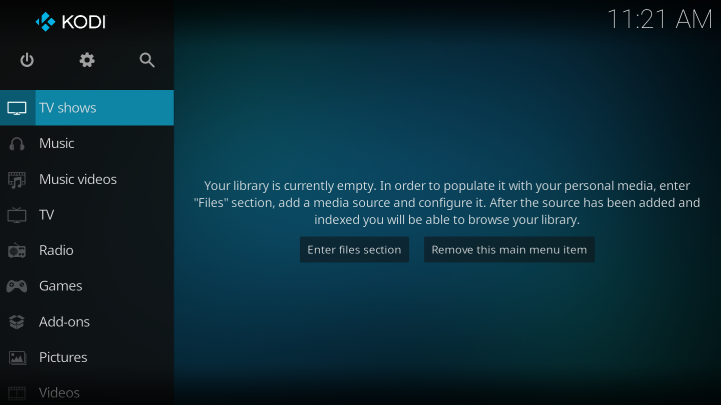
Task: Click the clock showing 11:21 AM
Action: [659, 19]
